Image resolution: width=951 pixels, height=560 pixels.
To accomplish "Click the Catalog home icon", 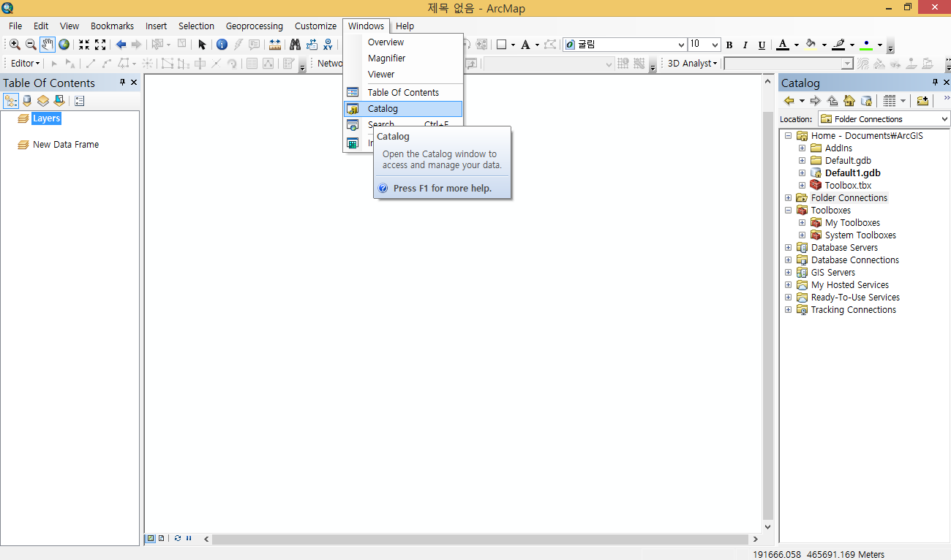I will (x=849, y=102).
